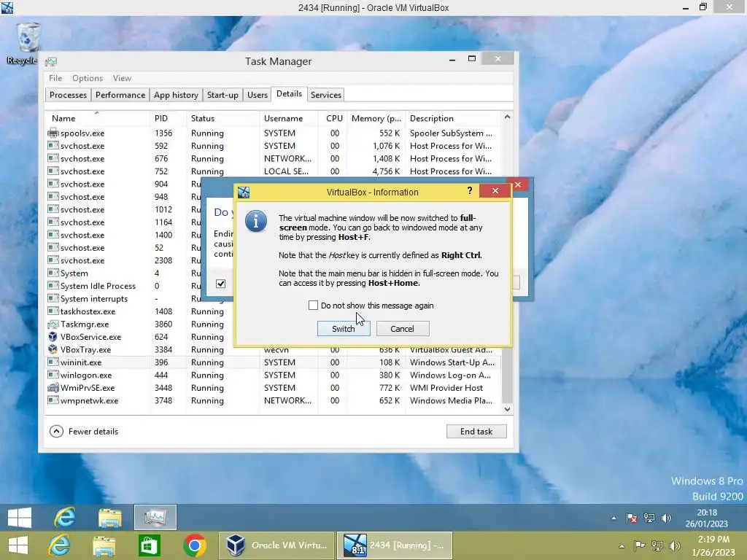Click the host Action Center flag icon
This screenshot has width=747, height=560.
[x=639, y=545]
